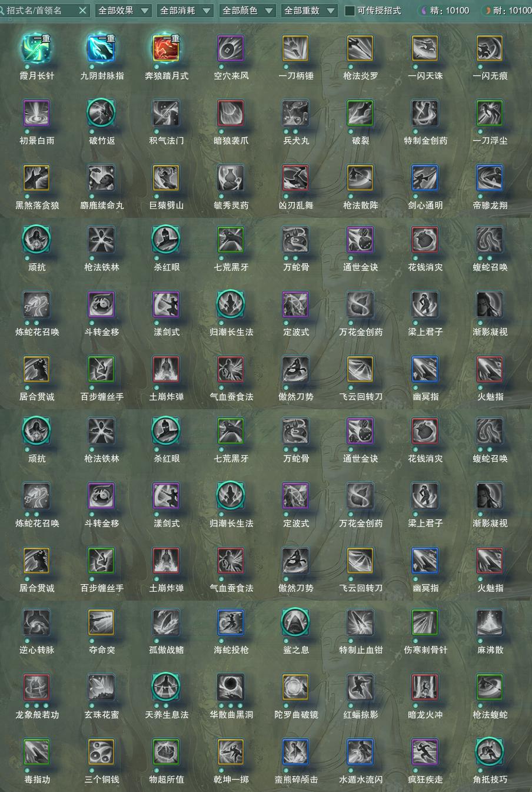The width and height of the screenshot is (532, 792).
Task: Select the 暗狼袭爪 skill icon
Action: coord(231,113)
